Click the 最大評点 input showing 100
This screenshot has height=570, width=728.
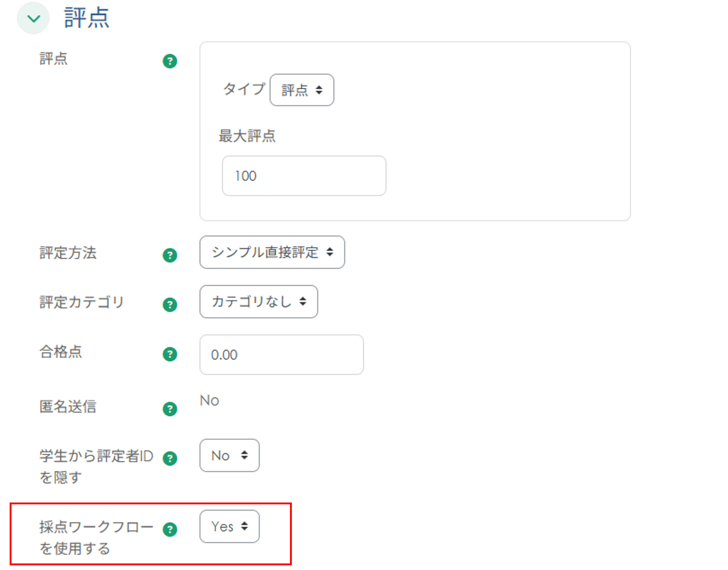click(x=304, y=176)
